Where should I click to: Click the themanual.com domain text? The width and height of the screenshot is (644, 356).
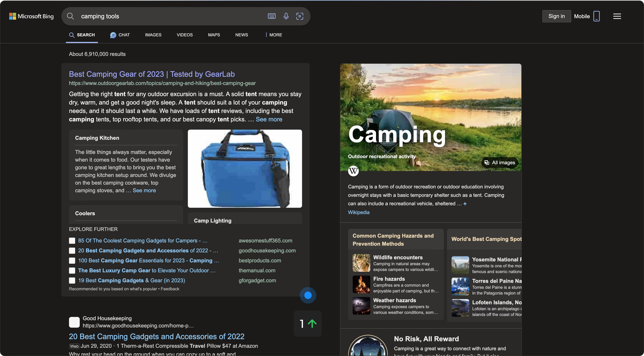257,271
